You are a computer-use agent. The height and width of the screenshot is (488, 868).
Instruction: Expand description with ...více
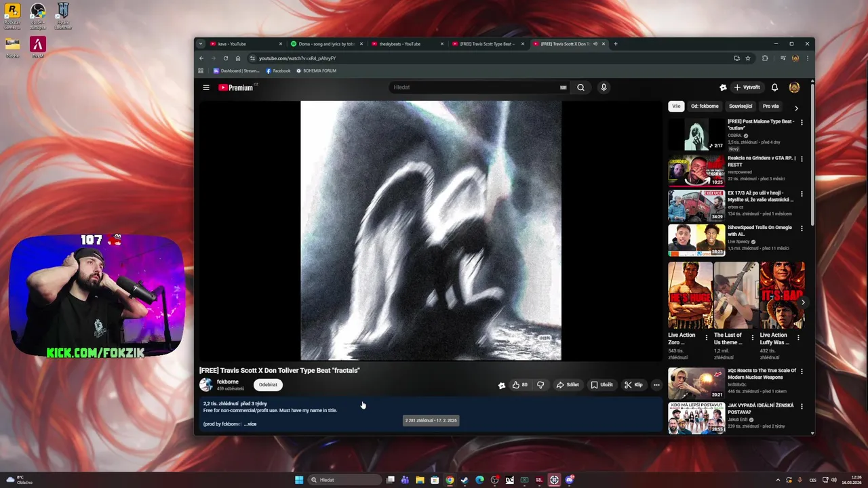tap(250, 424)
